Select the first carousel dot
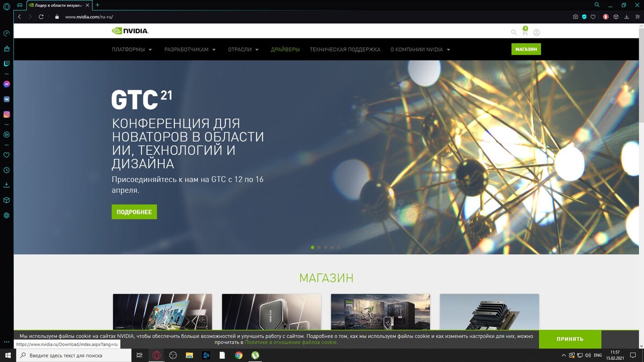644x362 pixels. [313, 247]
